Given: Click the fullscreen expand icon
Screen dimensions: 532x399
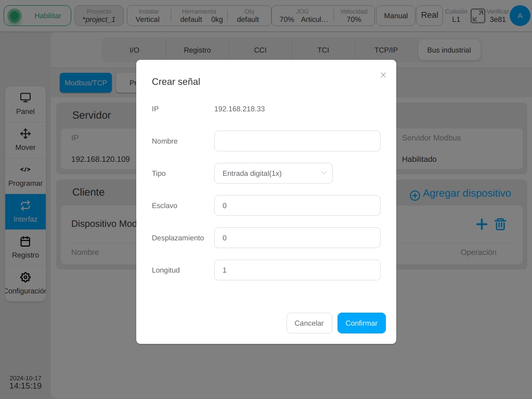Looking at the screenshot, I should (x=478, y=16).
